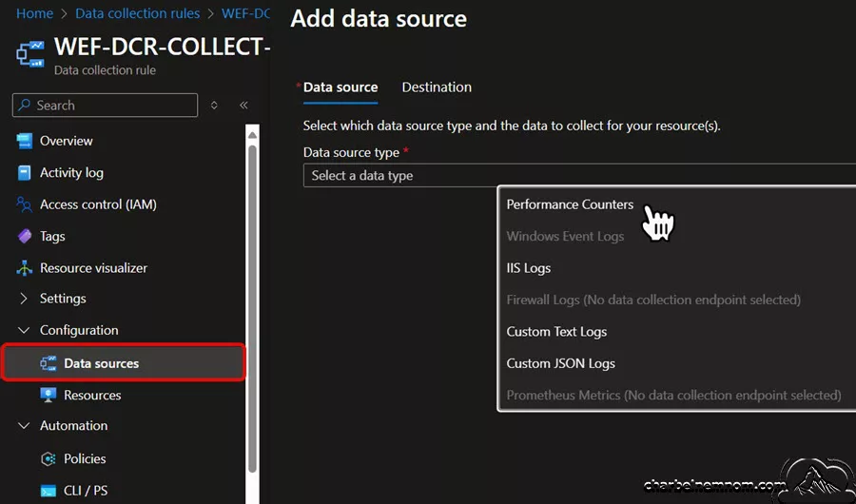Screen dimensions: 856x504
Task: Collapse the Configuration section
Action: pyautogui.click(x=24, y=330)
